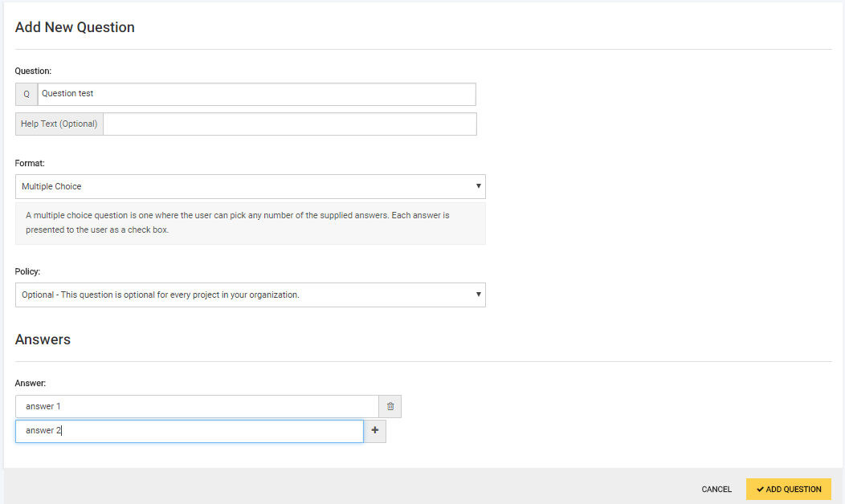
Task: Click the trash can next to answer 1
Action: (x=390, y=406)
